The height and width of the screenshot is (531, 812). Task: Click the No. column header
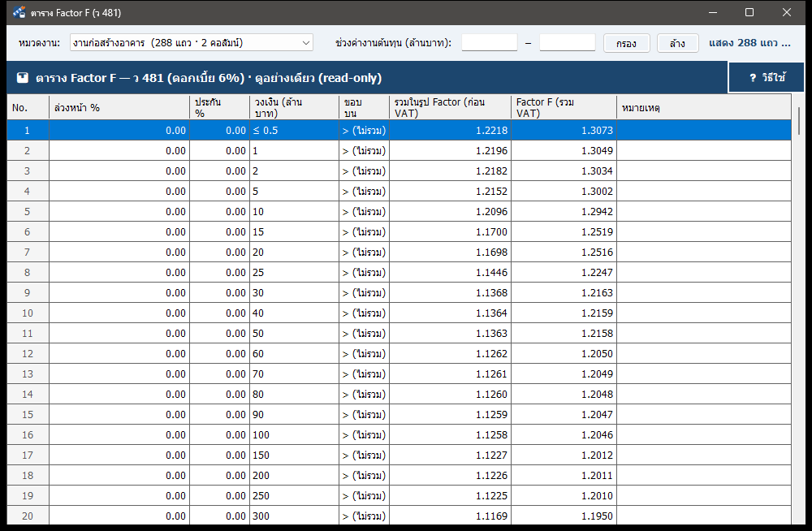tap(28, 108)
